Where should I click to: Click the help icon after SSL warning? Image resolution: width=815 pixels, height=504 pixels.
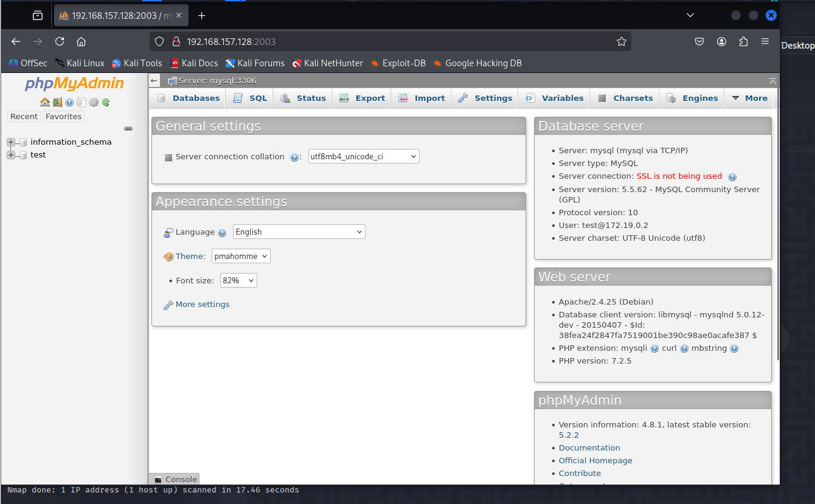[x=732, y=177]
